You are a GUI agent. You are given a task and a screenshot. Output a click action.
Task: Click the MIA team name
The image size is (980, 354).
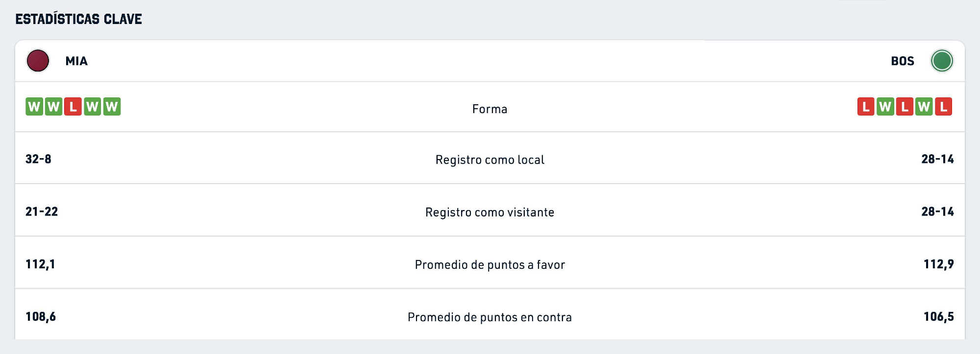click(x=76, y=61)
